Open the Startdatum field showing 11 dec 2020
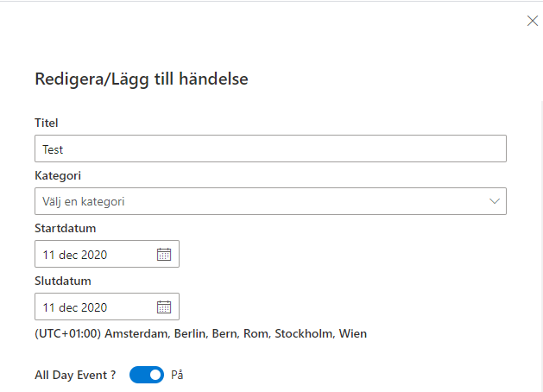 107,254
